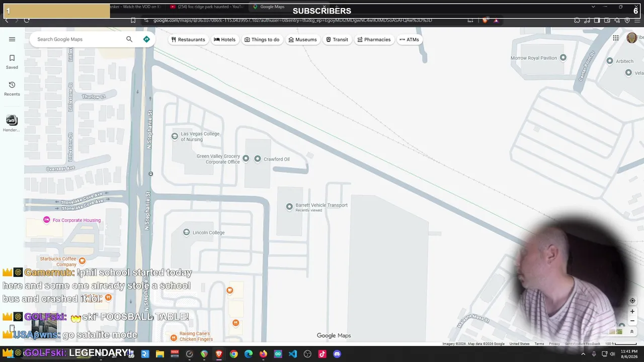Click the bus stop icon on N Stephanie St
The image size is (644, 362).
[150, 174]
